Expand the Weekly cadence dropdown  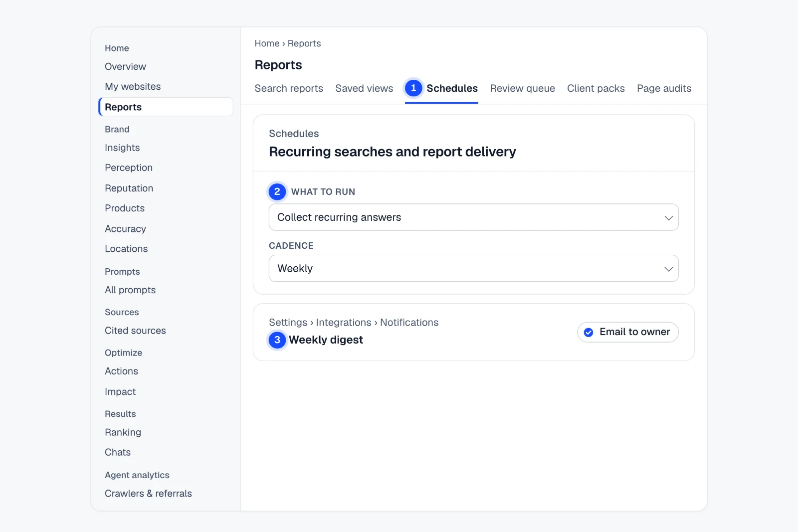(473, 268)
